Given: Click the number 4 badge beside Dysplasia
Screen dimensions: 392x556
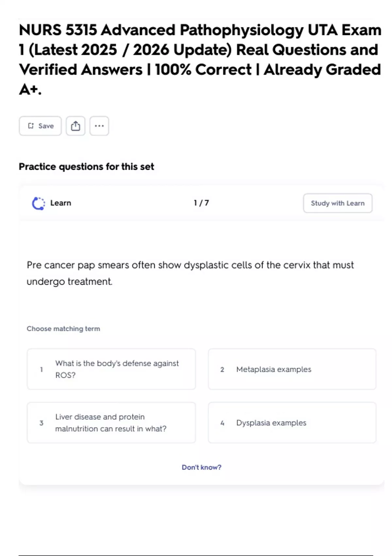Looking at the screenshot, I should coord(222,423).
